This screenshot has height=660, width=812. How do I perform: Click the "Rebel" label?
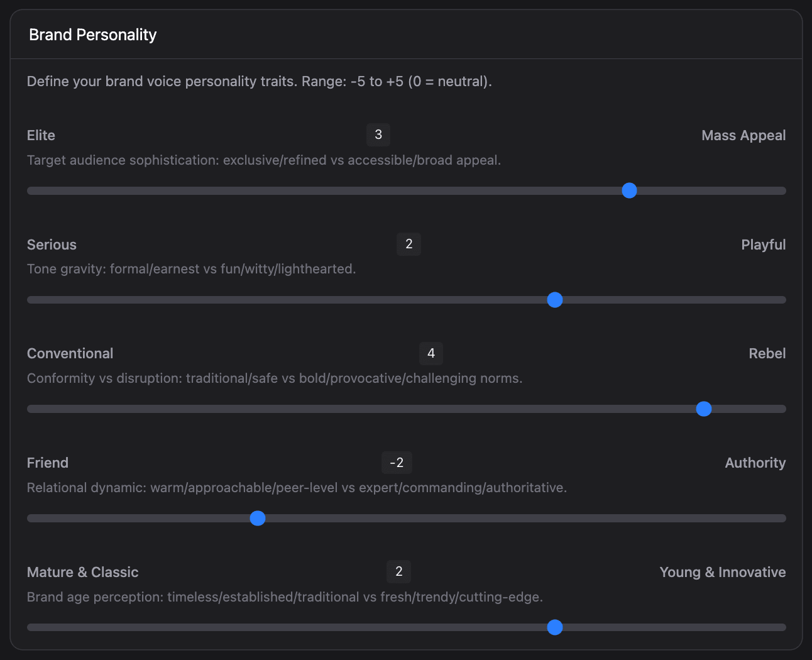[x=767, y=353]
